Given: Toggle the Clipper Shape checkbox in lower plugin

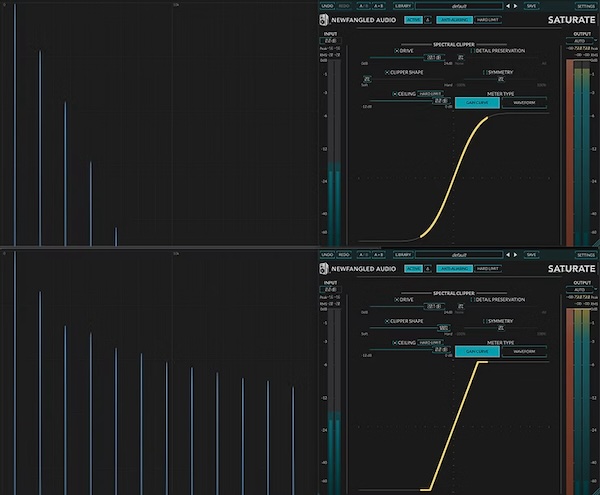Looking at the screenshot, I should tap(387, 321).
